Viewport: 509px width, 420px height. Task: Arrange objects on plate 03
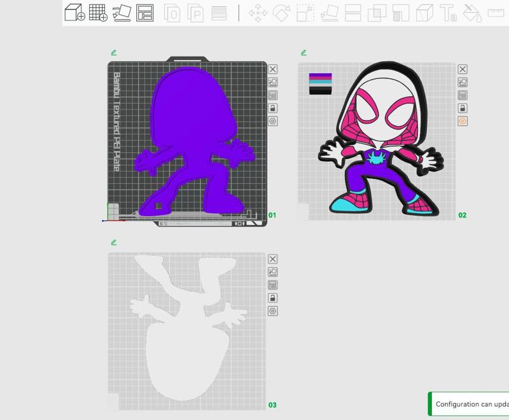tap(273, 285)
